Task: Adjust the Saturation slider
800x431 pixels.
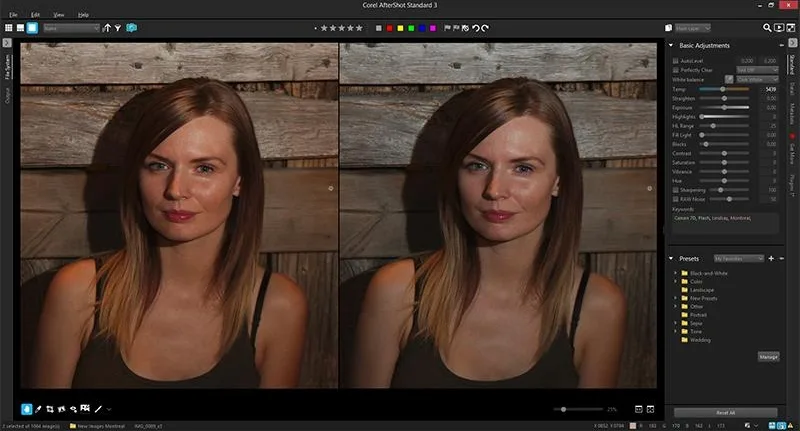Action: point(724,162)
